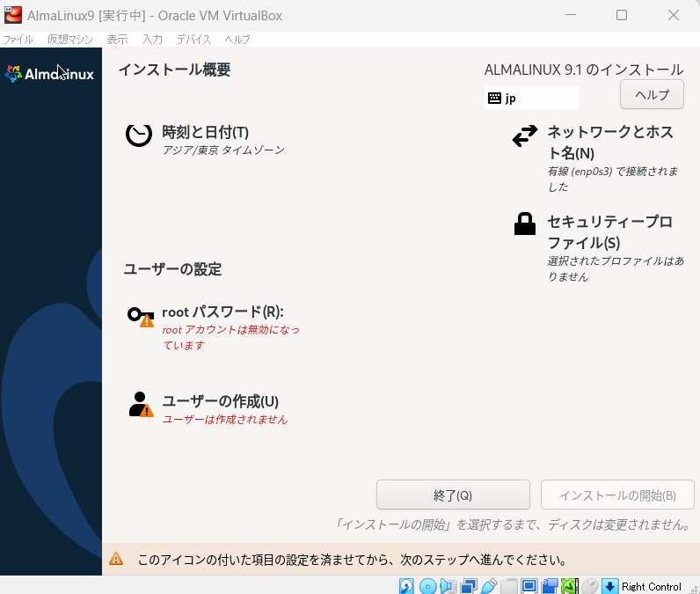Click the VirtualBox app icon in title bar
700x594 pixels.
click(x=13, y=15)
